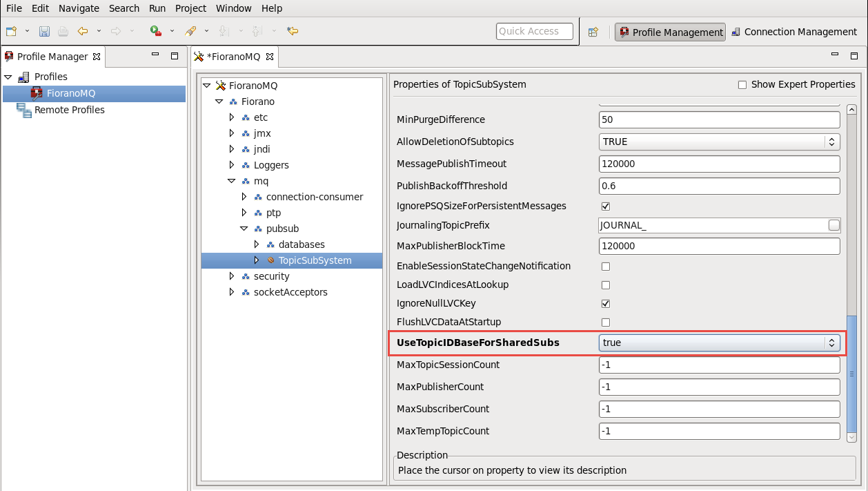Viewport: 868px width, 491px height.
Task: Expand the security tree node
Action: [x=232, y=276]
